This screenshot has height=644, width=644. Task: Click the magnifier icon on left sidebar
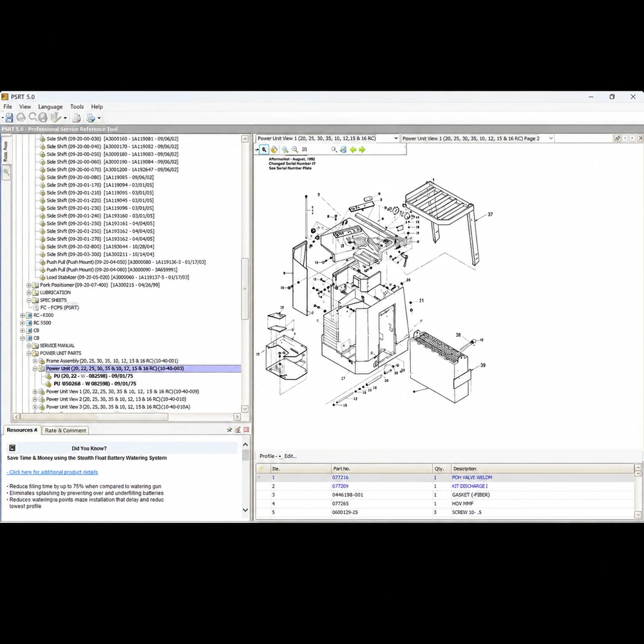pos(6,173)
